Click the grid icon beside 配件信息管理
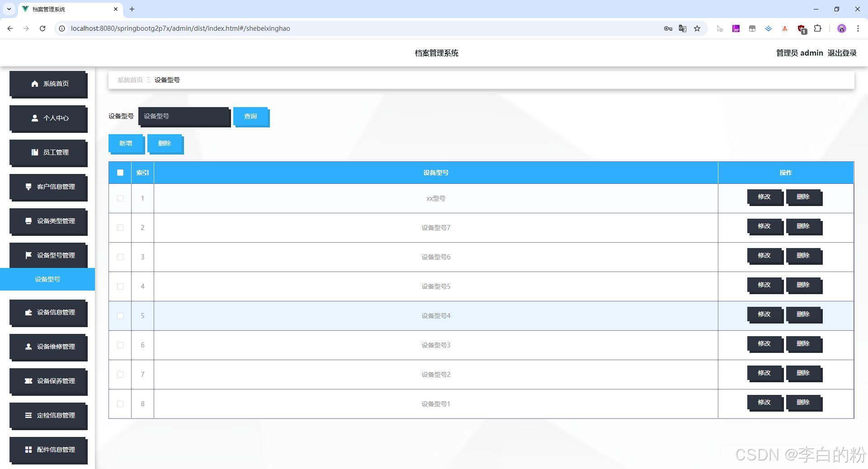Image resolution: width=868 pixels, height=469 pixels. click(x=28, y=450)
